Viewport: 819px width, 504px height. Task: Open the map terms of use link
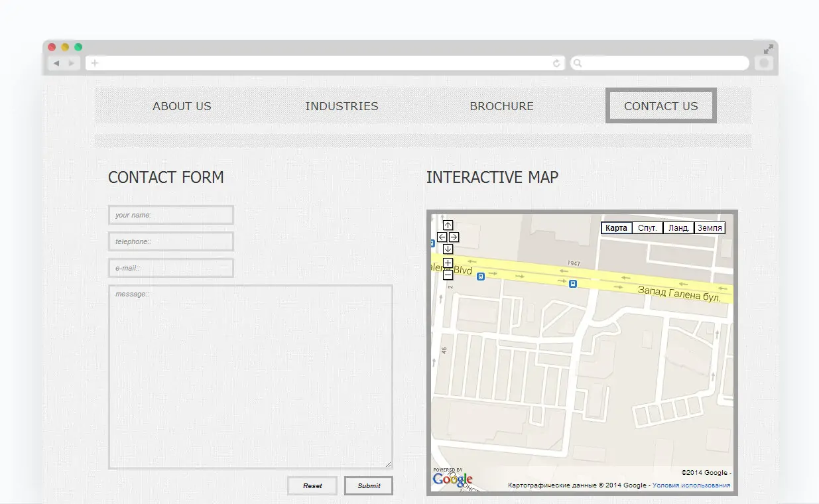[x=691, y=485]
